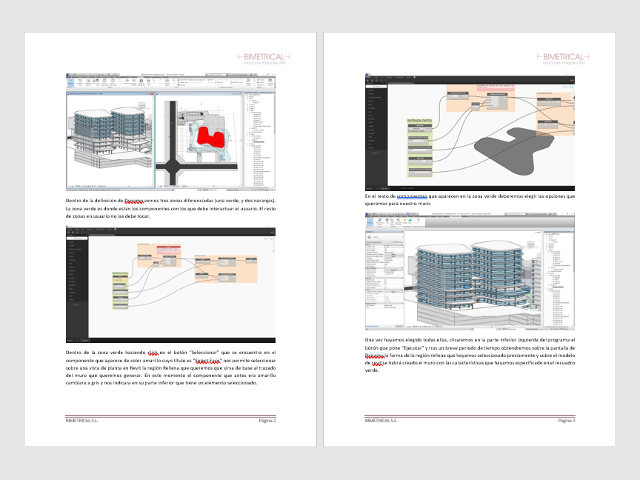
Task: Click the Página number in right page footer
Action: pos(567,420)
